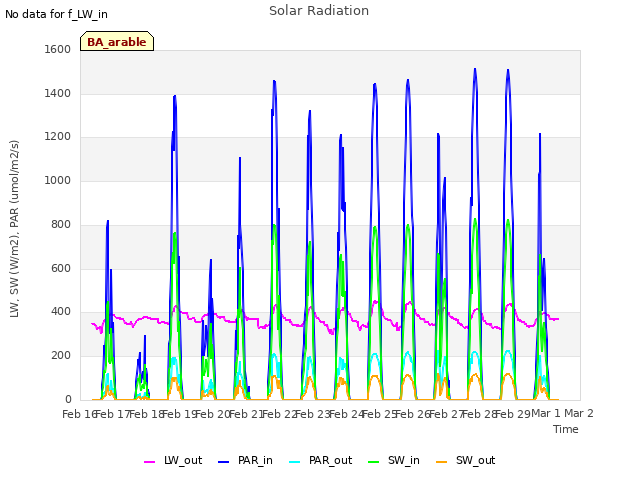Click the PAR_out legend entry
The width and height of the screenshot is (640, 480).
coord(320,461)
